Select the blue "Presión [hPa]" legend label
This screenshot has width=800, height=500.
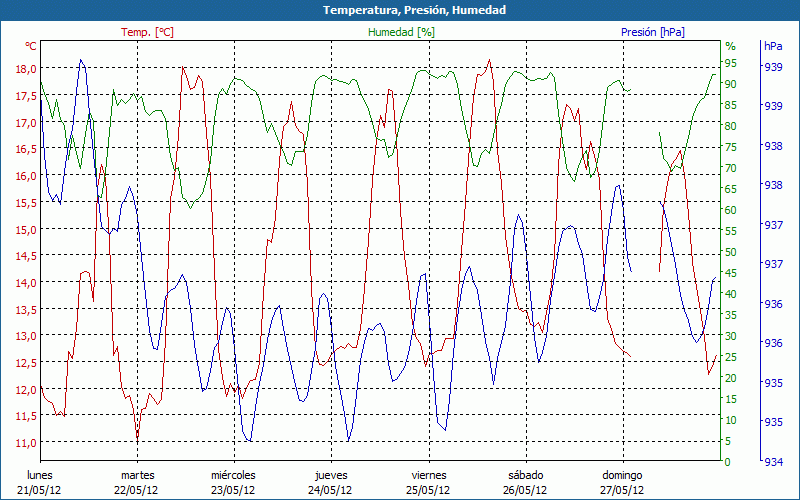(x=652, y=32)
